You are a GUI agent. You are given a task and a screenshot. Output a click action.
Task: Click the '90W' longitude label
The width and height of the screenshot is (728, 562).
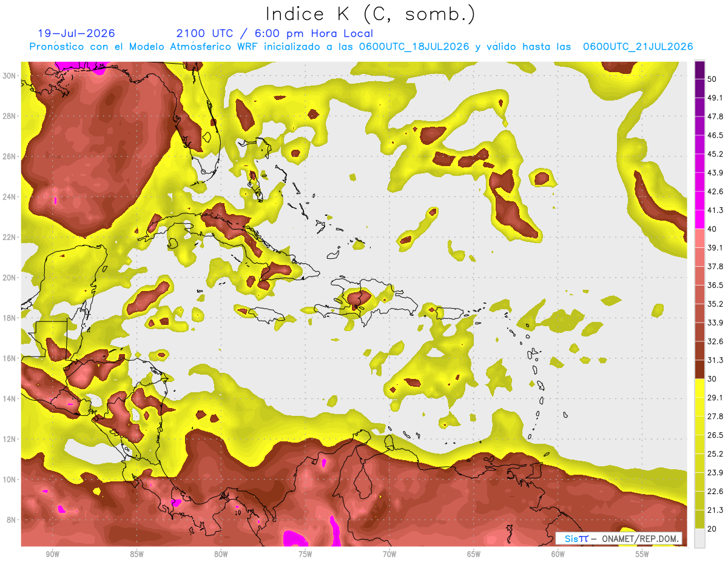[52, 554]
